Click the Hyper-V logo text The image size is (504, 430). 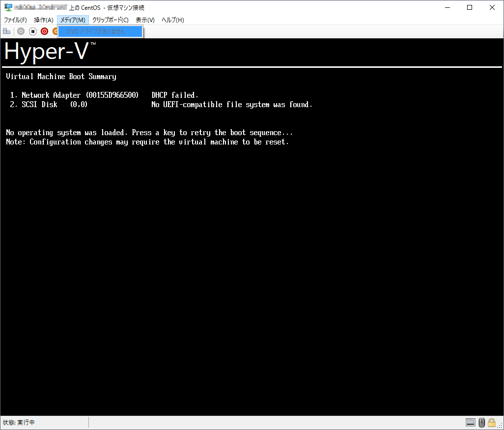(50, 52)
